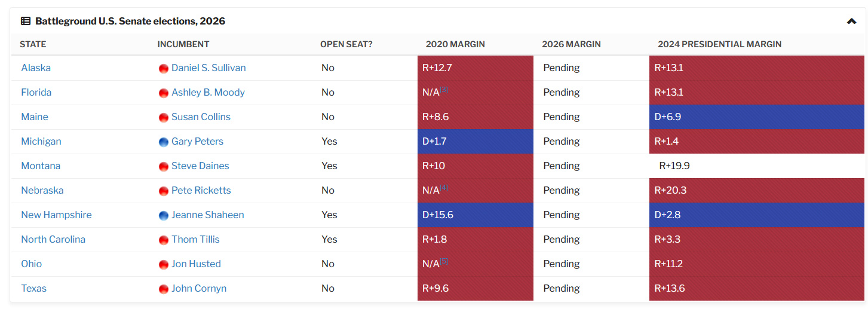Click the red party dot beside Susan Collins

tap(163, 117)
